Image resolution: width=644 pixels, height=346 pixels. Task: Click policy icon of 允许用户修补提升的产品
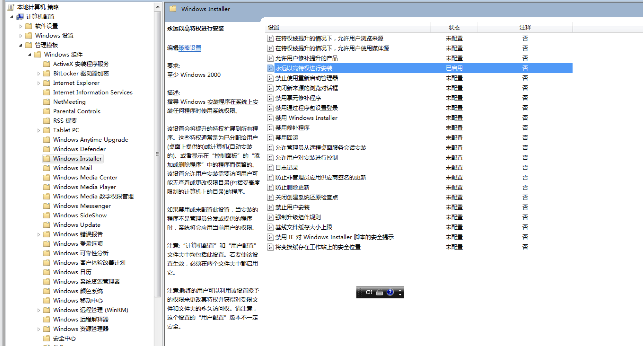tap(270, 58)
